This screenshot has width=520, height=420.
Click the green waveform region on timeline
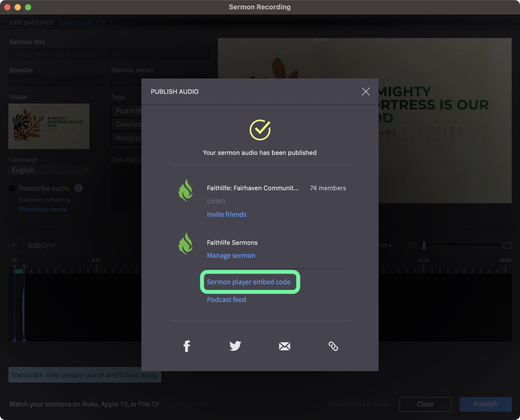pyautogui.click(x=18, y=271)
